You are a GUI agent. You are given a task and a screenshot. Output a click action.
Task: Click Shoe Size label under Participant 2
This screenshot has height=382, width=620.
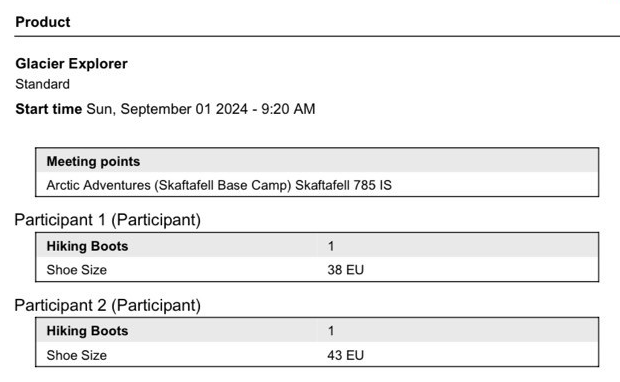tap(77, 355)
